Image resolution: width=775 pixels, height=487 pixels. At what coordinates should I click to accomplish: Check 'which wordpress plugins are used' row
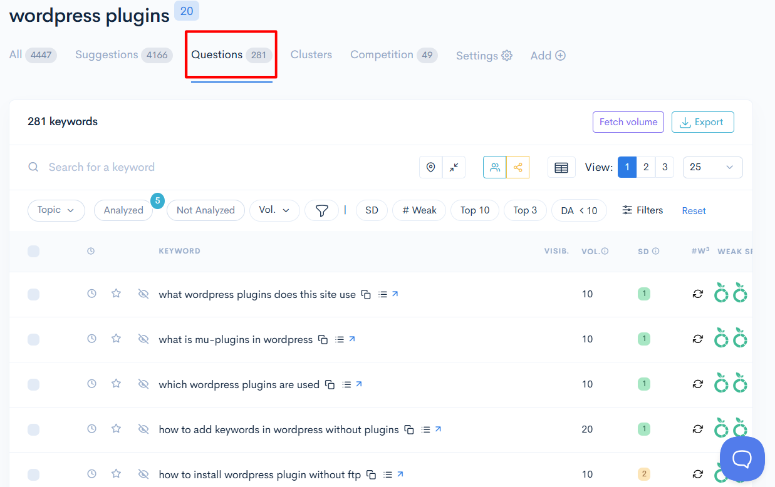pyautogui.click(x=34, y=385)
